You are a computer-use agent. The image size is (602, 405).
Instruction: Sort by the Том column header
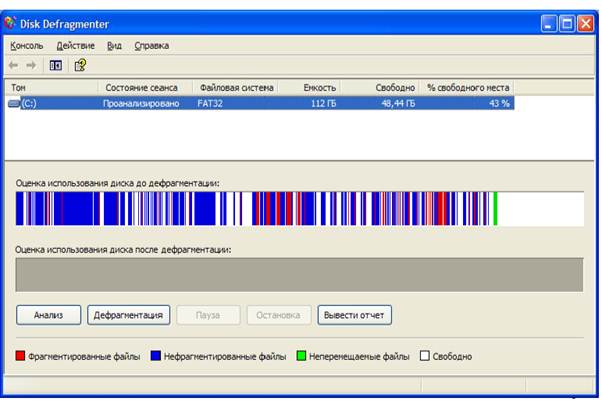(51, 88)
